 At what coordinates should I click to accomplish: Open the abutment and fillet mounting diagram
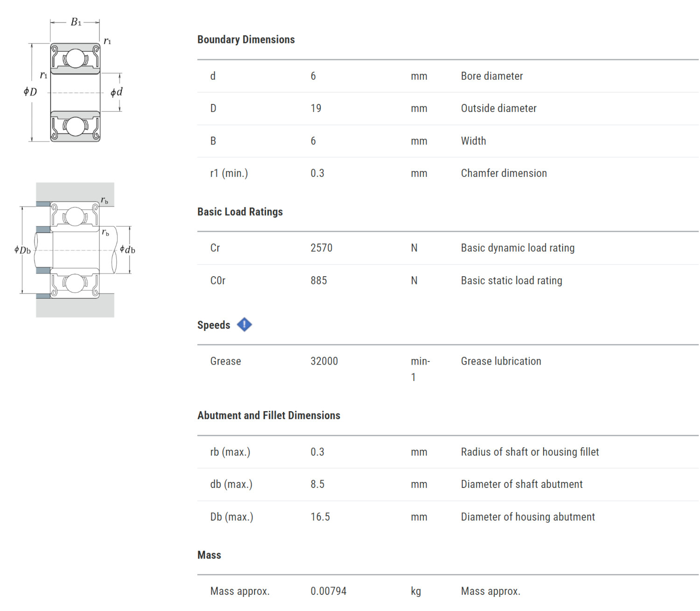[x=75, y=250]
